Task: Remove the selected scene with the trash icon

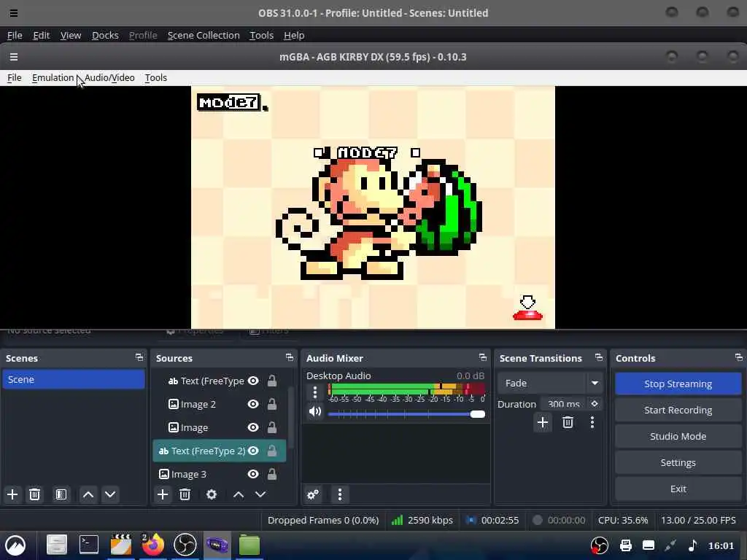Action: point(34,494)
